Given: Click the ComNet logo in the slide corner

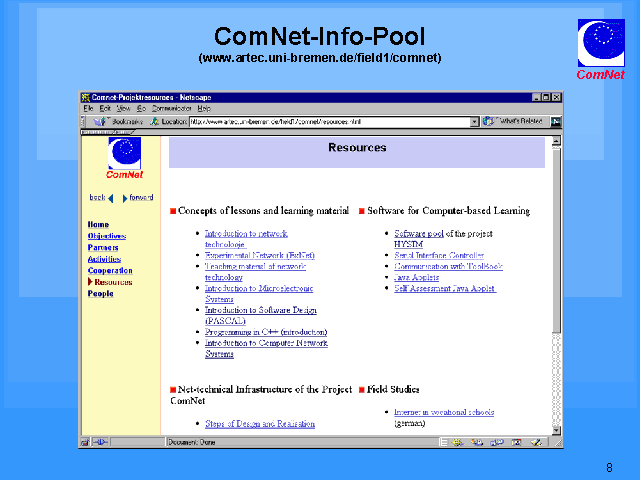Looking at the screenshot, I should point(600,46).
